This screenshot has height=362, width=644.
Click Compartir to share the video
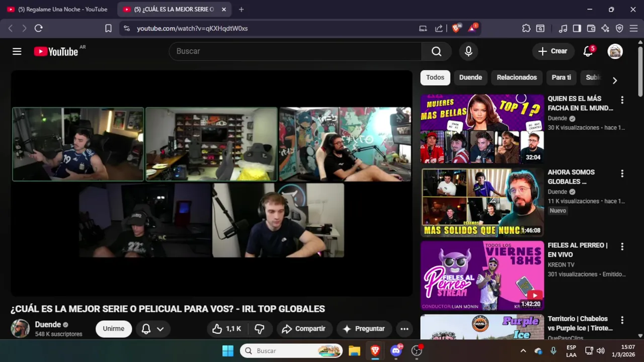tap(304, 329)
